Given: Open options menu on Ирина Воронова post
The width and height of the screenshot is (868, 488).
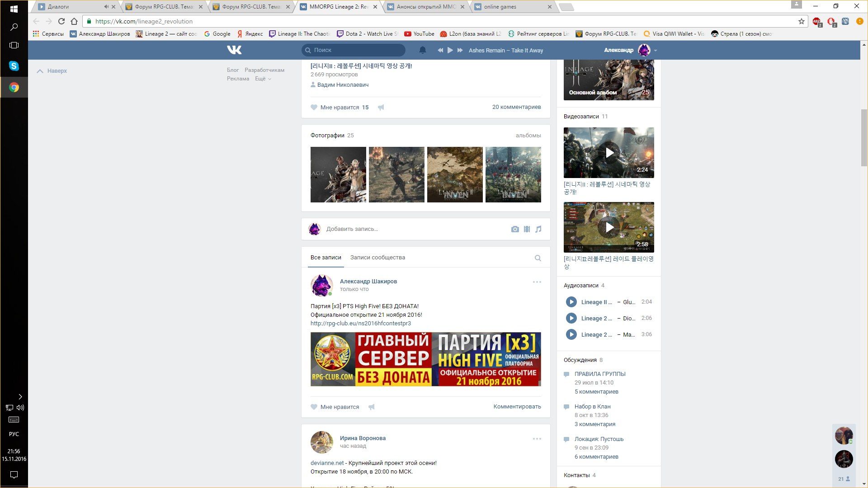Looking at the screenshot, I should [537, 439].
